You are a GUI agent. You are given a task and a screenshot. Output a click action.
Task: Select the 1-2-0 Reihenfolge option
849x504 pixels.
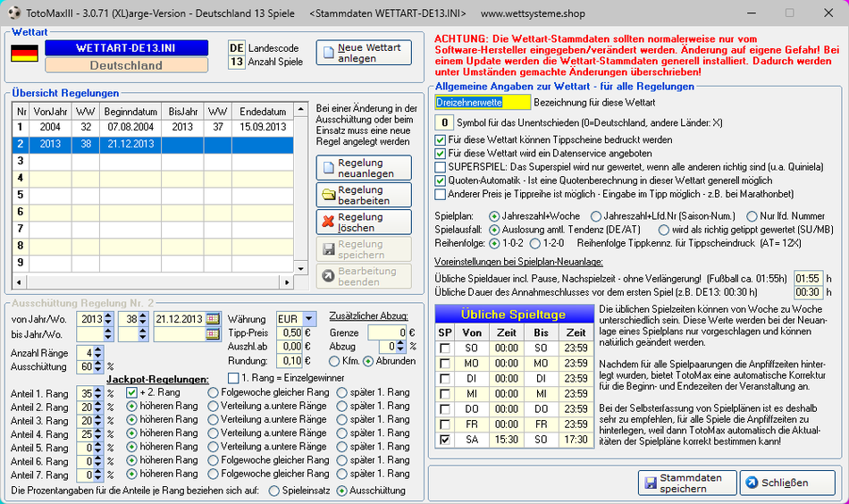click(535, 243)
